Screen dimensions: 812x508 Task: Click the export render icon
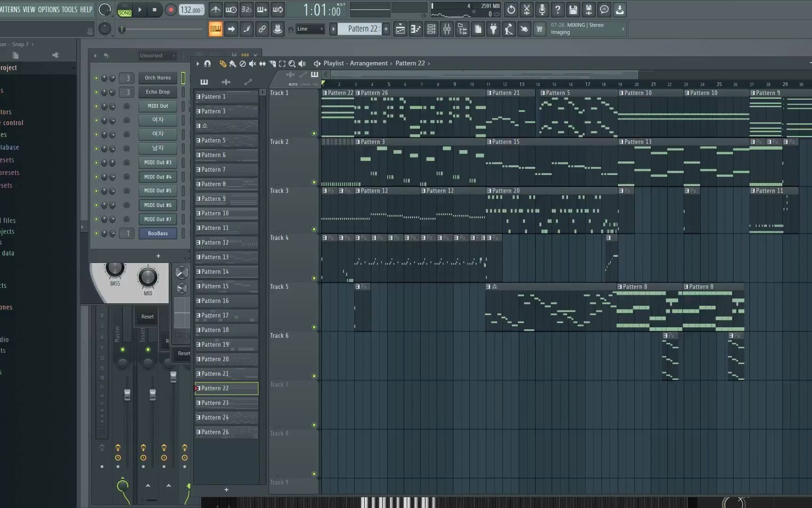click(x=588, y=9)
